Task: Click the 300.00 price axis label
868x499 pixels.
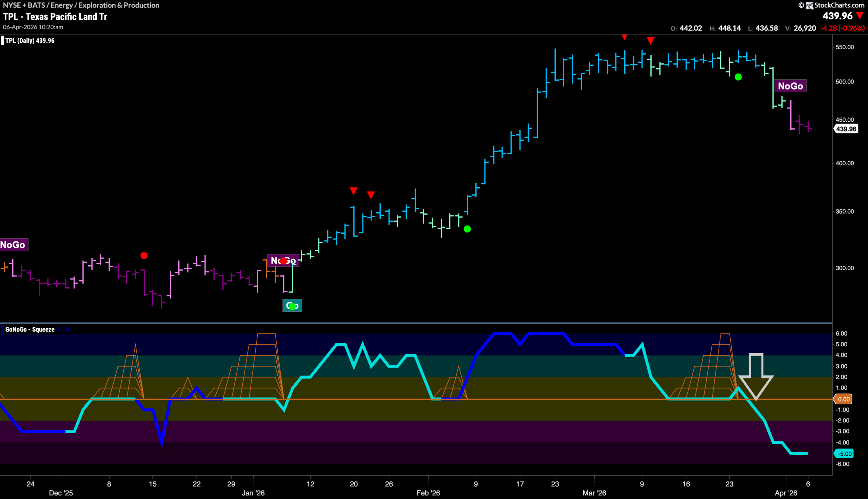Action: pyautogui.click(x=844, y=268)
